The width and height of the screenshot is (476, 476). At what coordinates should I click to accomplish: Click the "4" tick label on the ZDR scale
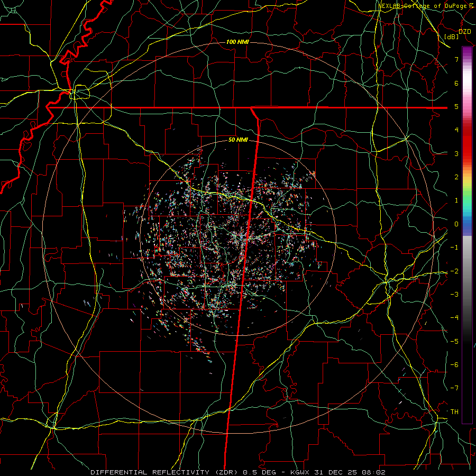[456, 130]
